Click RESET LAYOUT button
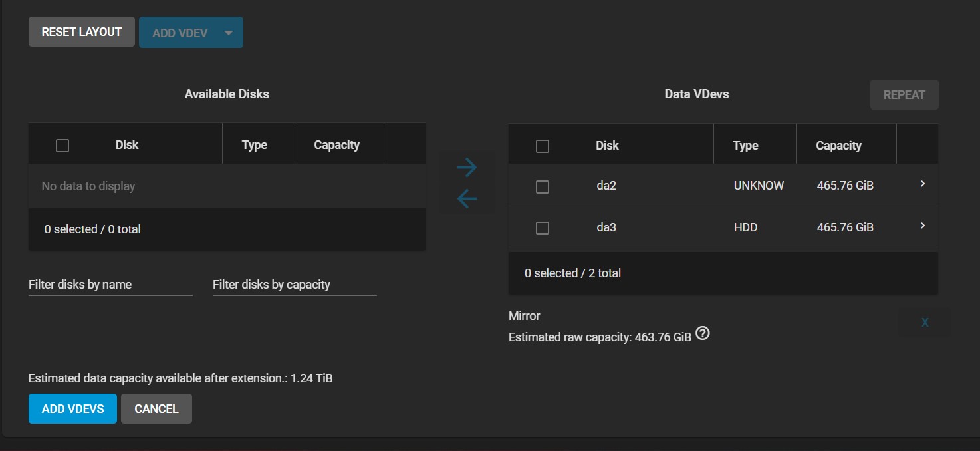The image size is (980, 451). pyautogui.click(x=82, y=32)
